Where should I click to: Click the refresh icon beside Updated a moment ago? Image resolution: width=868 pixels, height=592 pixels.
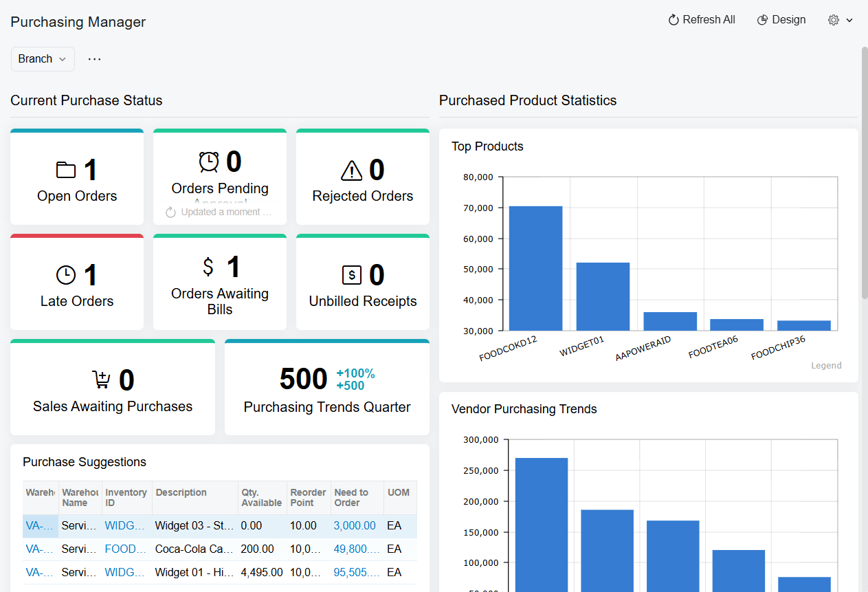click(170, 212)
